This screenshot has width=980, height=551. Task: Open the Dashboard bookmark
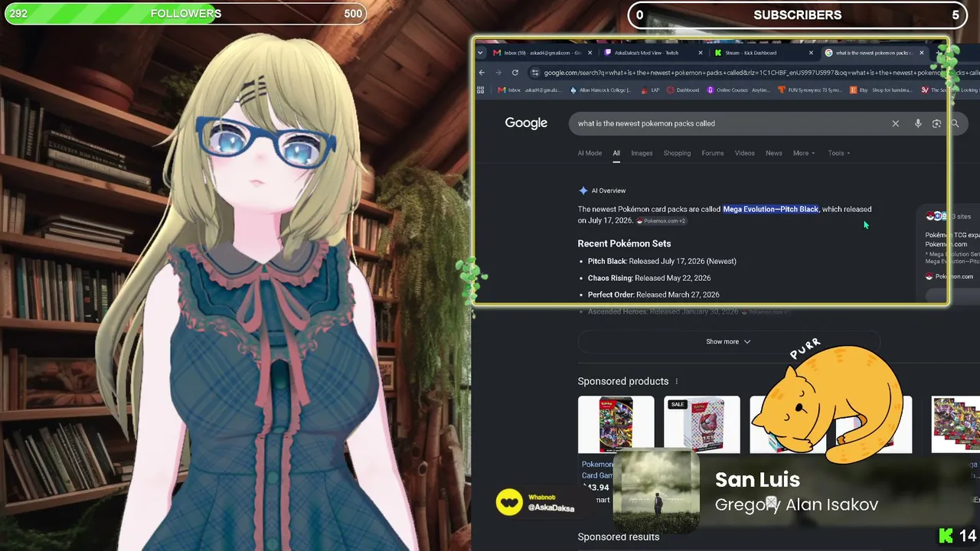[682, 90]
